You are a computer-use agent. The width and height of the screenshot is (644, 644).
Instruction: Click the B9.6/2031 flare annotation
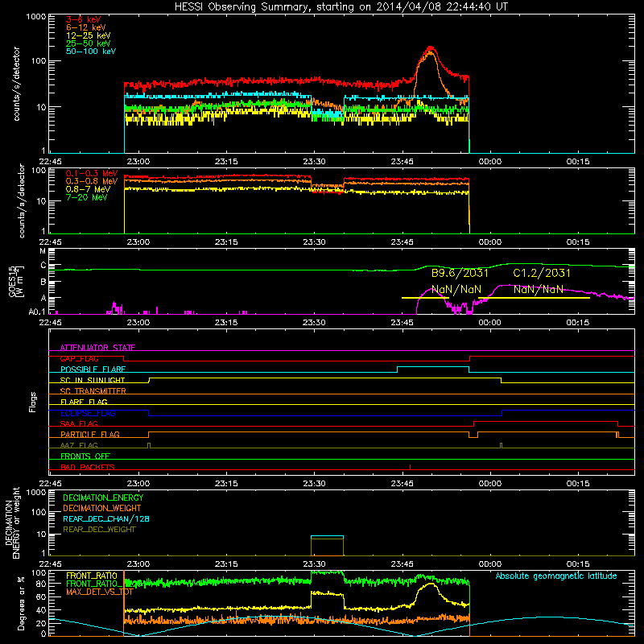460,273
